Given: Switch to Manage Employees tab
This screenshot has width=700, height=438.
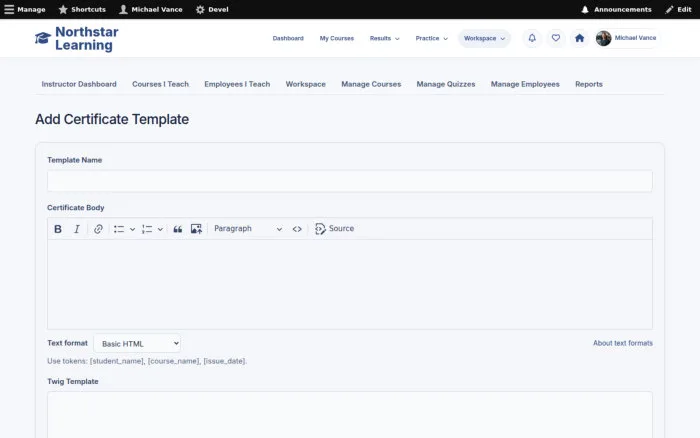Looking at the screenshot, I should click(525, 84).
